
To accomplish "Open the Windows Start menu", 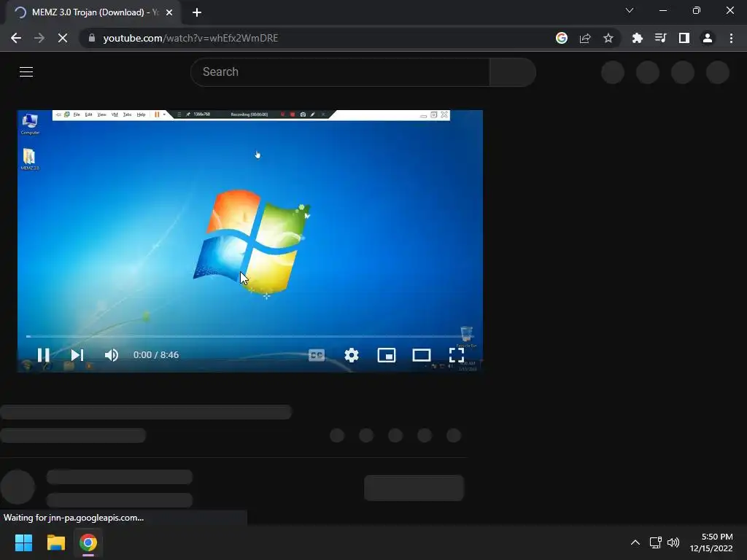I will click(23, 542).
